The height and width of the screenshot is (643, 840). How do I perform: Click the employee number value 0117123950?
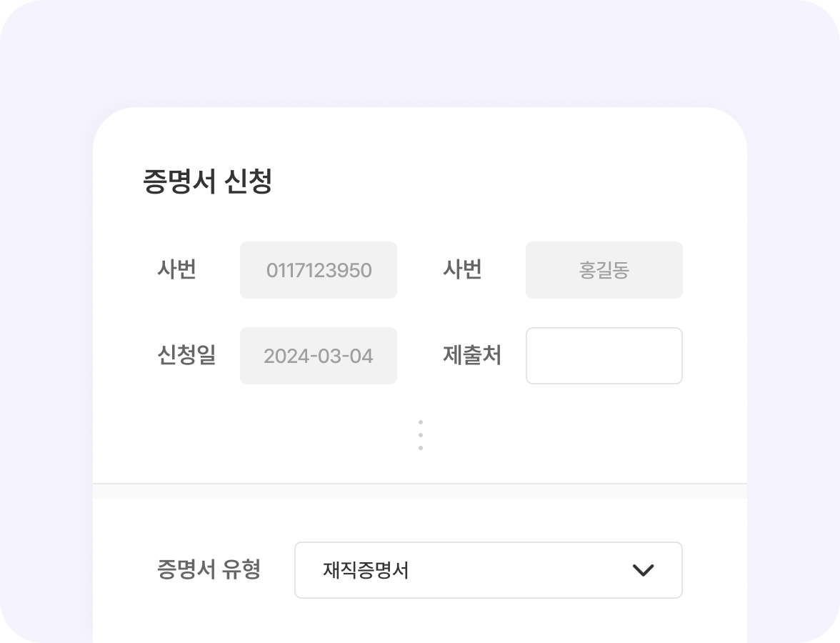(x=319, y=270)
